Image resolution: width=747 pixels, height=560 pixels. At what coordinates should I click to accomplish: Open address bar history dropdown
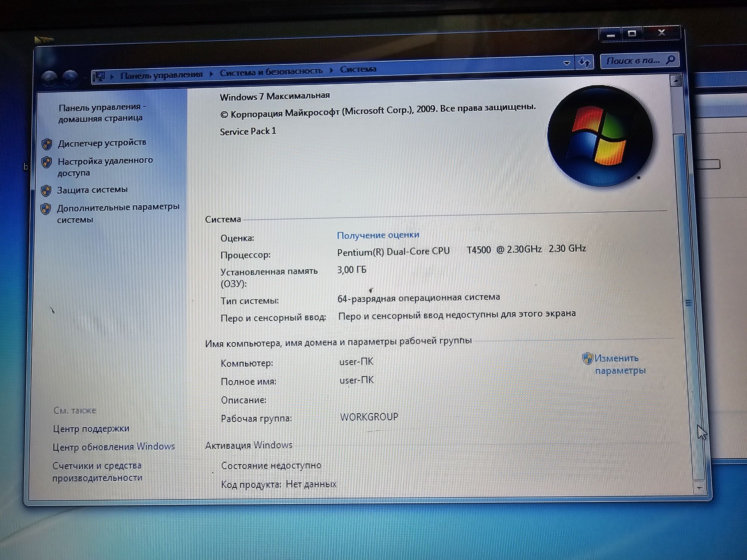567,63
